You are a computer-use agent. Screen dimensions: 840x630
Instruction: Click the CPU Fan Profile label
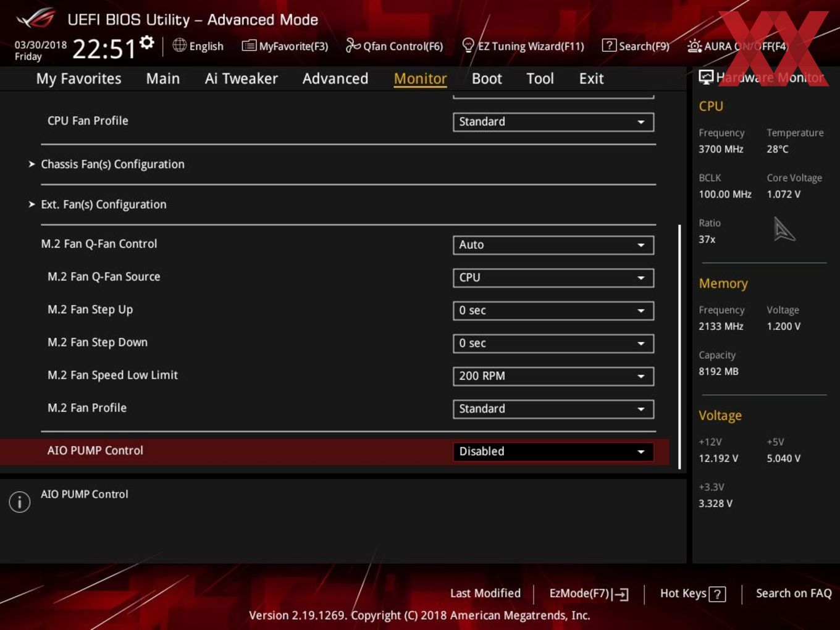pos(88,121)
